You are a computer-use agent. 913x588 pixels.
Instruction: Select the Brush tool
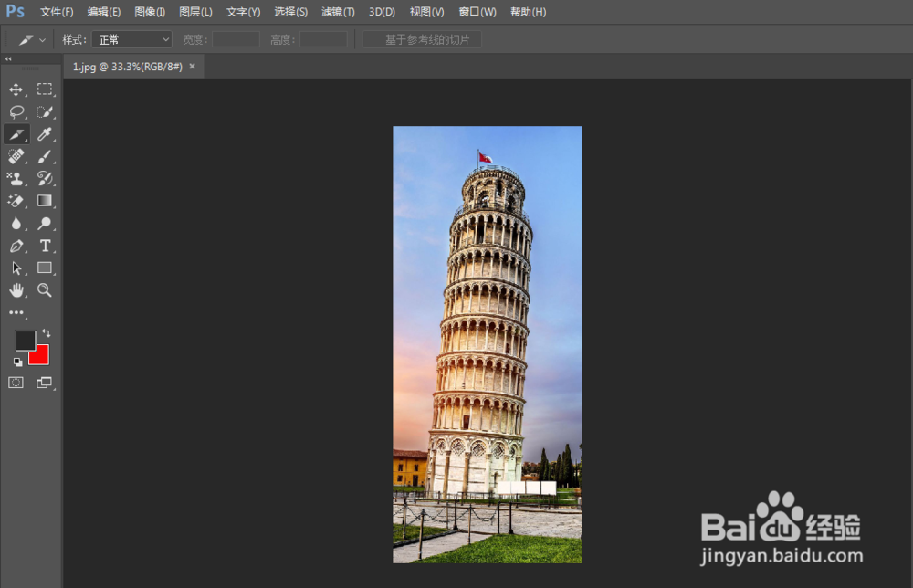point(45,157)
